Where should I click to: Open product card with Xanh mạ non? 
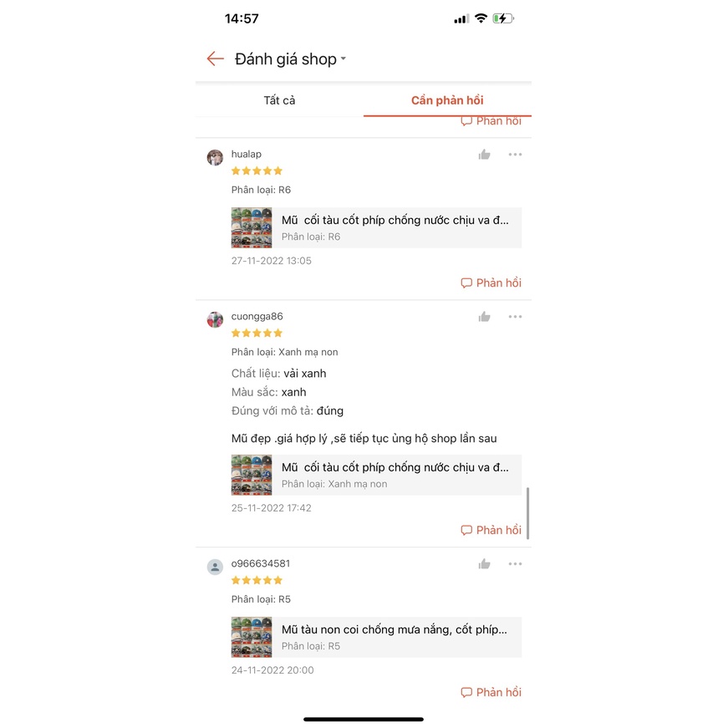tap(376, 475)
